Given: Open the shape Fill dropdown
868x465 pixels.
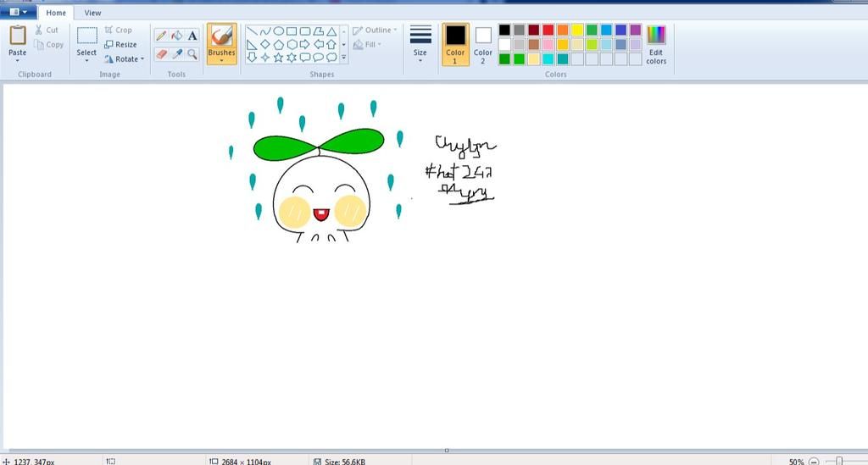Looking at the screenshot, I should [367, 44].
